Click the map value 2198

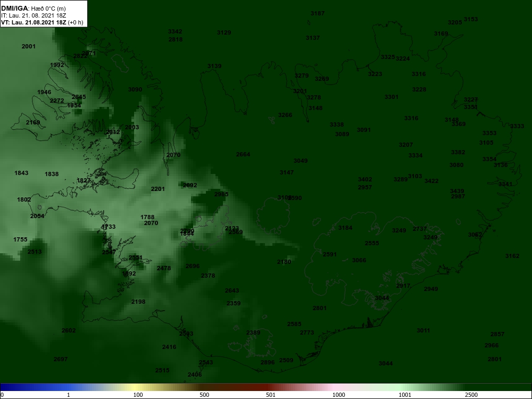click(x=138, y=302)
